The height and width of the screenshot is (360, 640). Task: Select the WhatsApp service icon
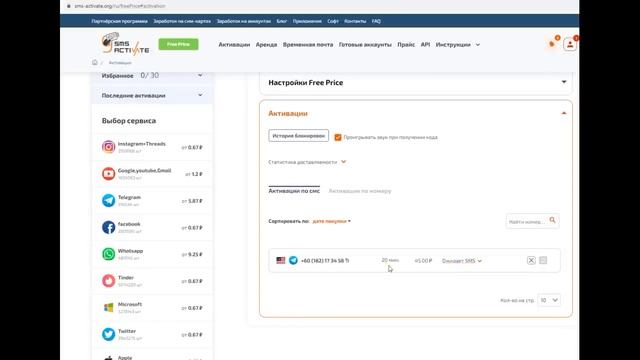(109, 254)
